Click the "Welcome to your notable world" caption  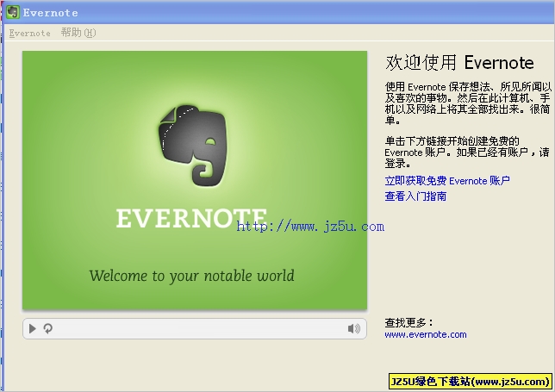[191, 276]
